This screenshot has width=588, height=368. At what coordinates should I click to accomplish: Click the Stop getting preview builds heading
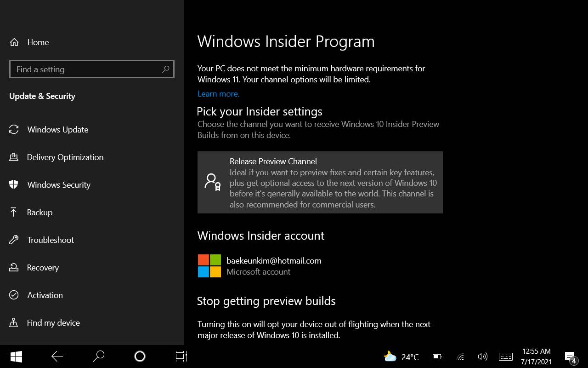point(266,301)
